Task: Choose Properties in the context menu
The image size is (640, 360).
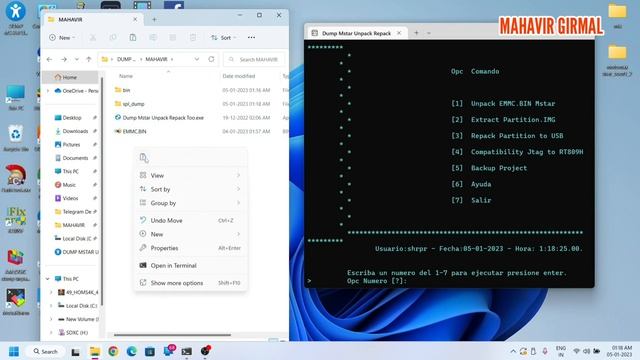Action: tap(190, 248)
